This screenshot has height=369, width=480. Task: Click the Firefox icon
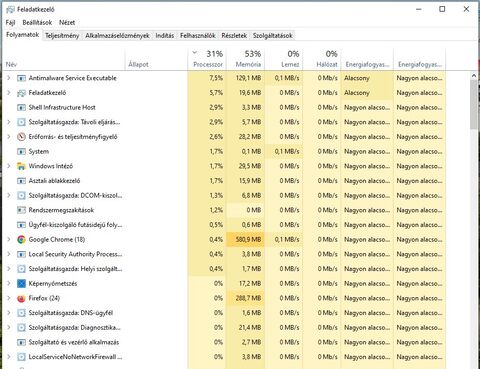(21, 298)
